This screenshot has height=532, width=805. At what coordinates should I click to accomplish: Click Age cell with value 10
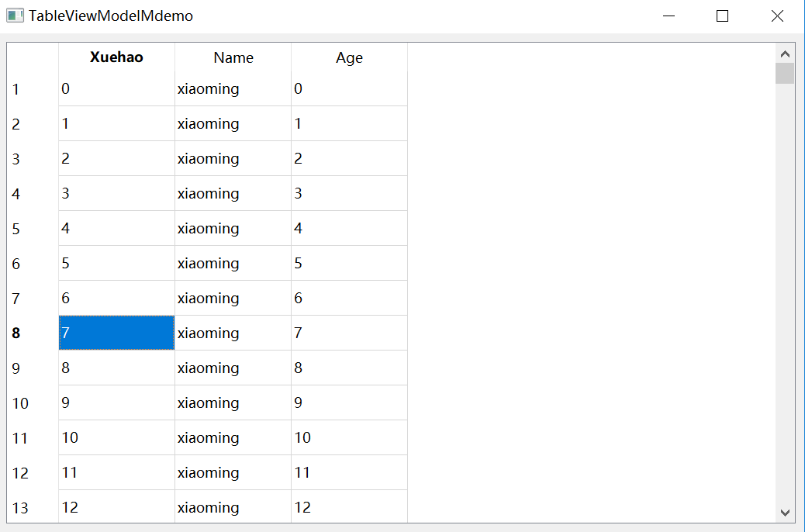[x=349, y=438]
